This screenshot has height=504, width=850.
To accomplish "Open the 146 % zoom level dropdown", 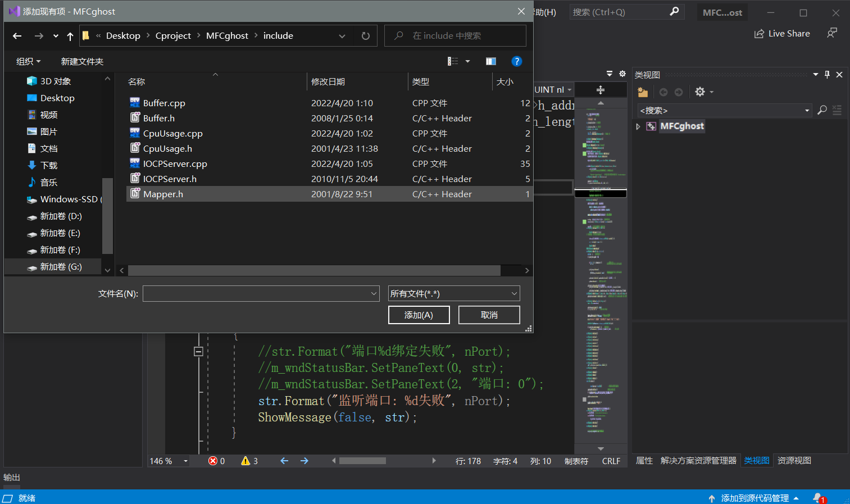I will coord(185,461).
